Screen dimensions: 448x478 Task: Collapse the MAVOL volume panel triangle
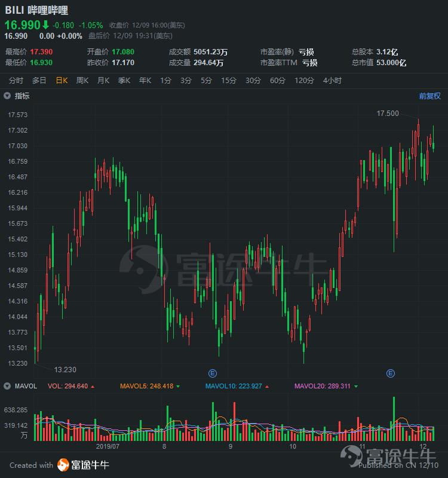point(7,386)
